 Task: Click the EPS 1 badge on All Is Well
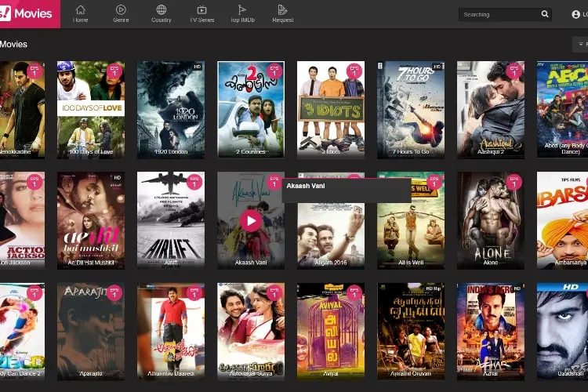point(434,182)
